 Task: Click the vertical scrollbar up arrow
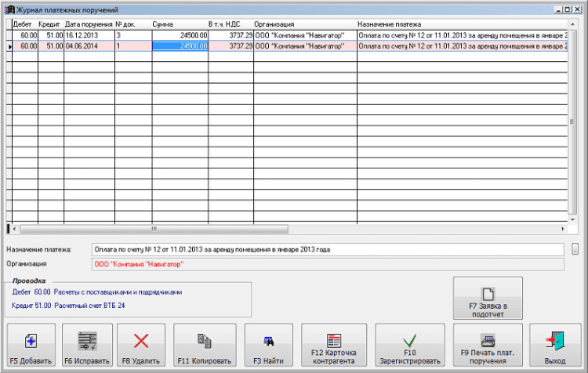pyautogui.click(x=572, y=24)
